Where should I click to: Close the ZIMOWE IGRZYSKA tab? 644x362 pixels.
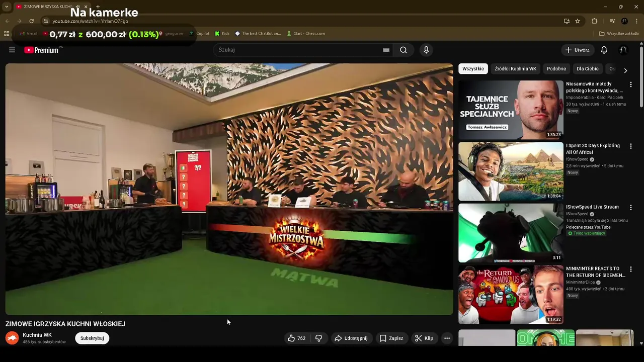coord(86,7)
